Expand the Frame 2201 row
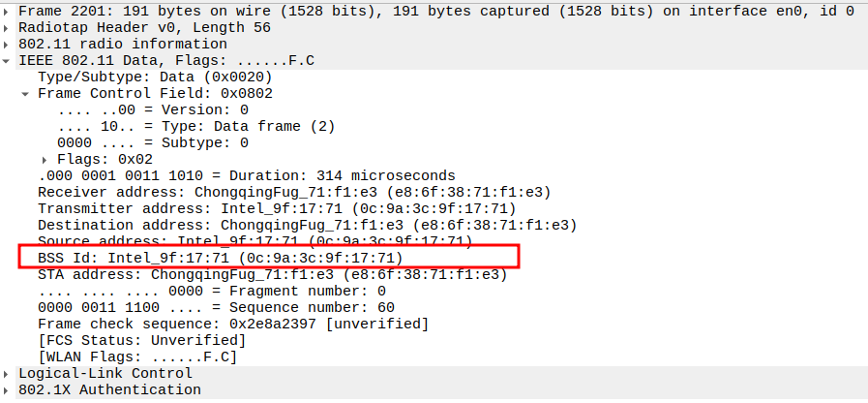 click(x=9, y=12)
